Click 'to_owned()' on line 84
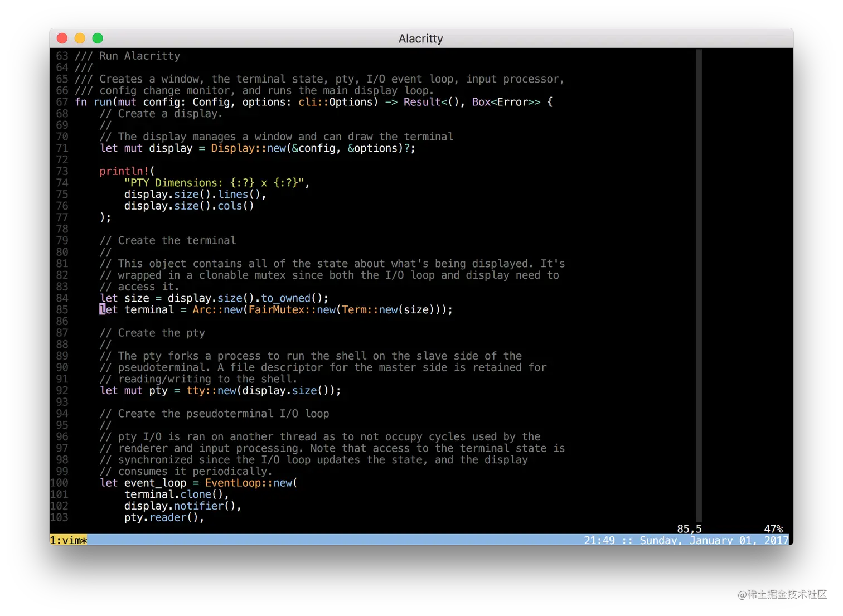Image resolution: width=843 pixels, height=616 pixels. [292, 298]
